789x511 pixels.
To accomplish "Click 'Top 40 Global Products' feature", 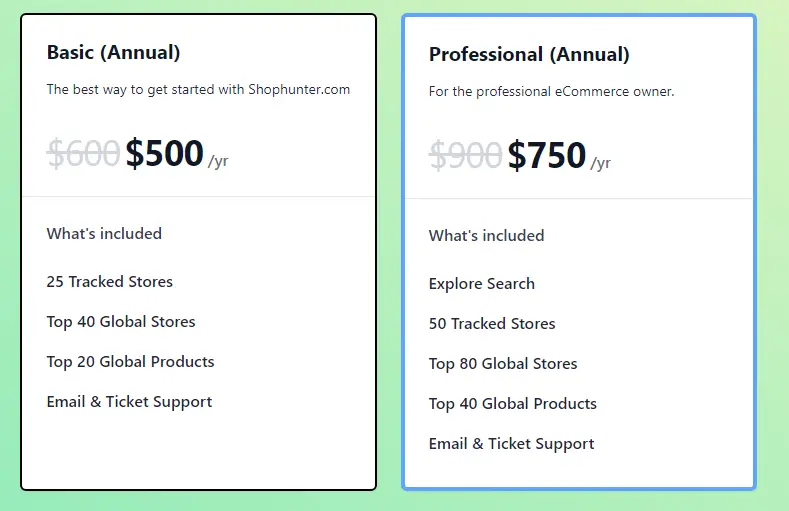I will pos(513,404).
